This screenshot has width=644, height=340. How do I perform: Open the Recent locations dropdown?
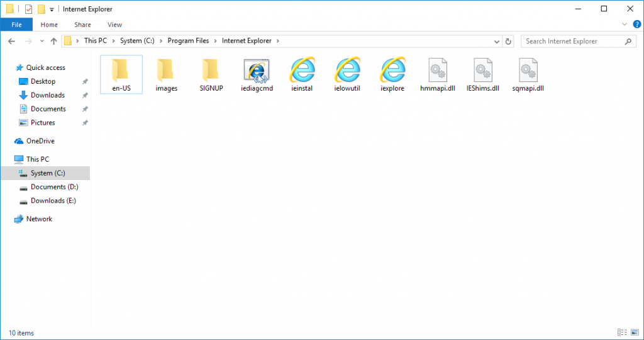pyautogui.click(x=42, y=41)
